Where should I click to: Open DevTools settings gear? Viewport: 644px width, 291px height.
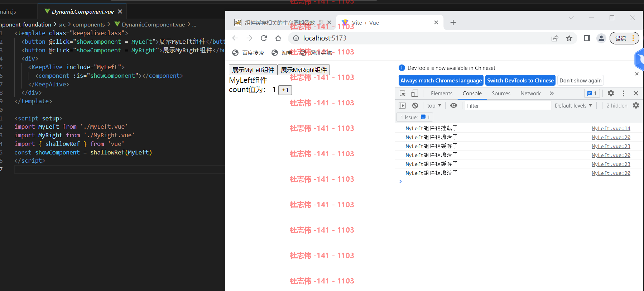click(x=611, y=93)
